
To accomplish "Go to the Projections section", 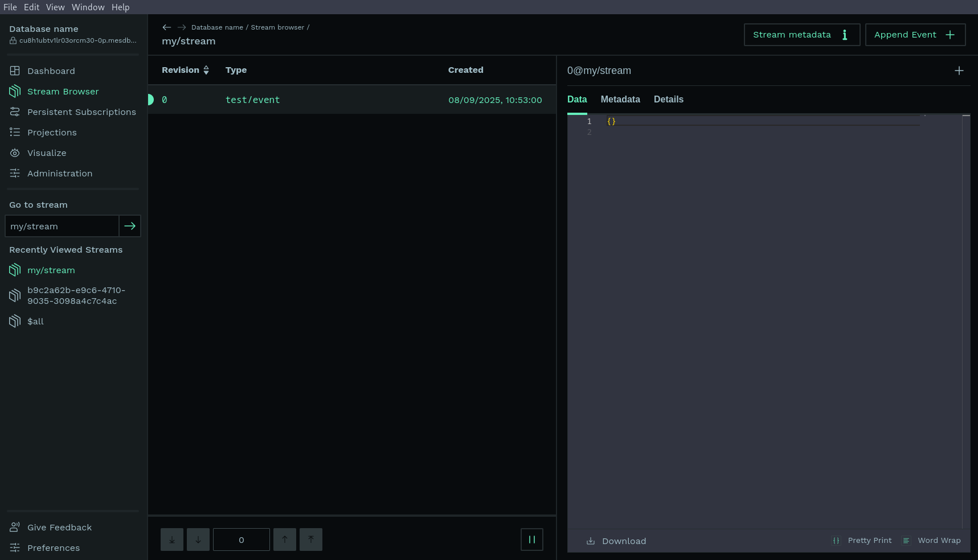I will coord(51,133).
